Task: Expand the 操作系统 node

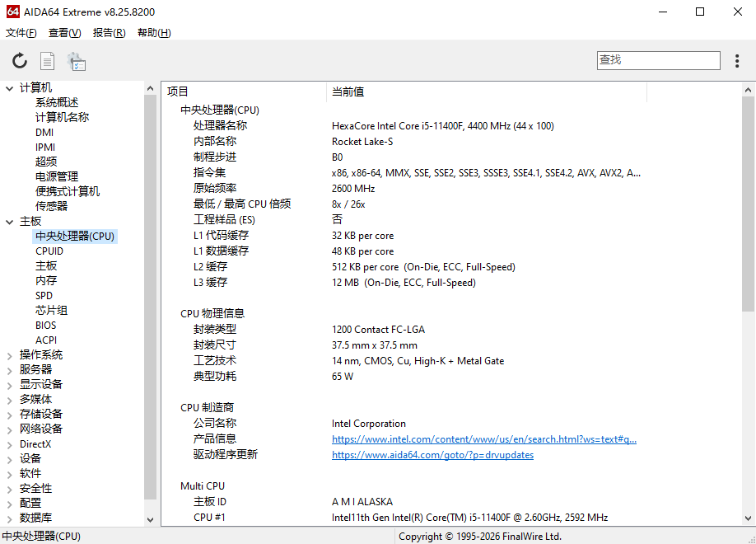Action: [9, 356]
